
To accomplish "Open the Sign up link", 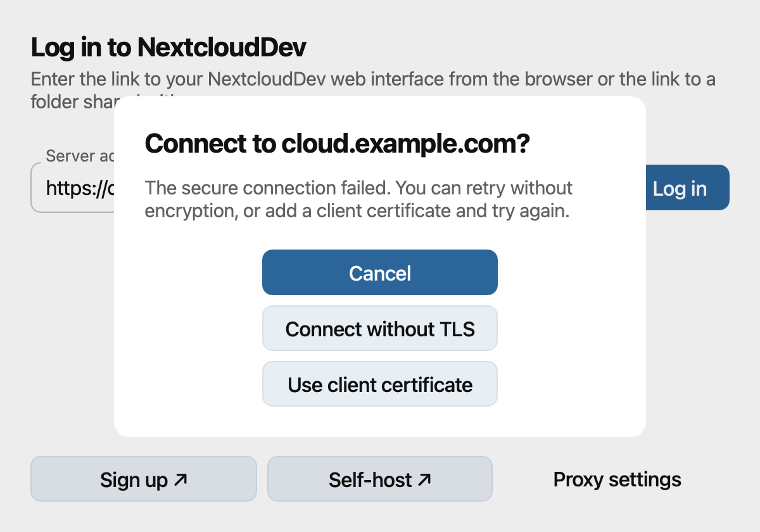I will coord(144,479).
